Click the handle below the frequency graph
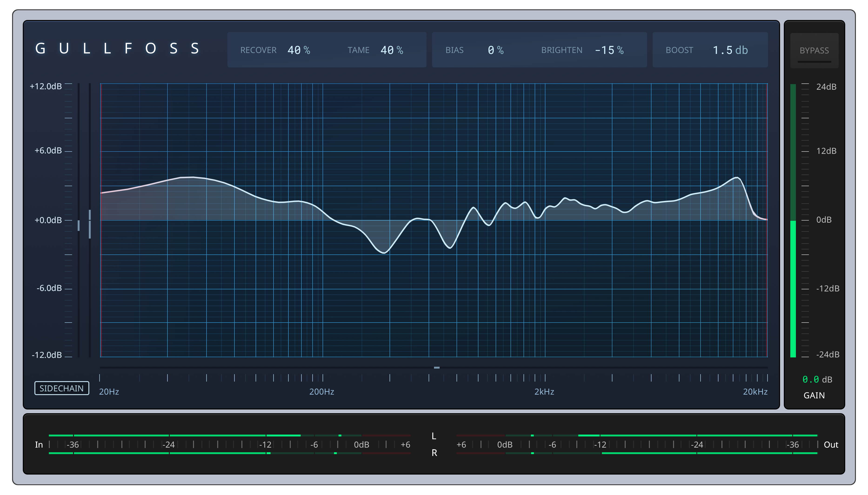Image resolution: width=868 pixels, height=495 pixels. tap(437, 367)
